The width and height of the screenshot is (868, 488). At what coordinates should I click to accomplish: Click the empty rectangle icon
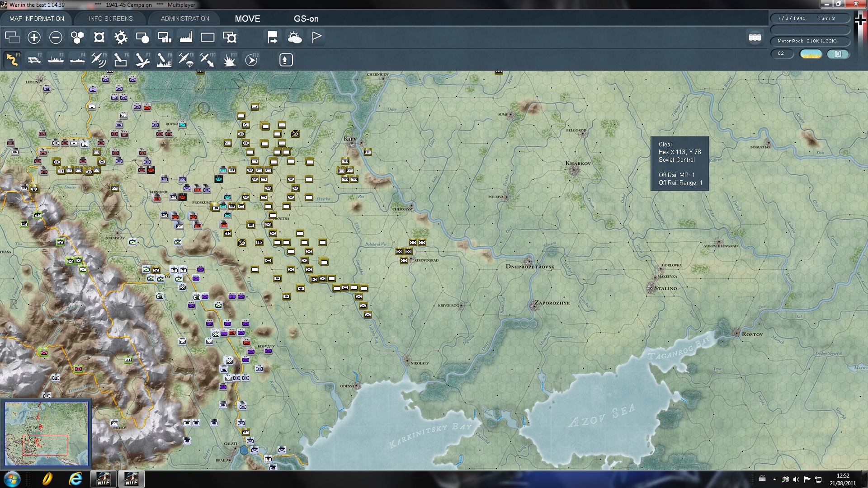[x=208, y=37]
